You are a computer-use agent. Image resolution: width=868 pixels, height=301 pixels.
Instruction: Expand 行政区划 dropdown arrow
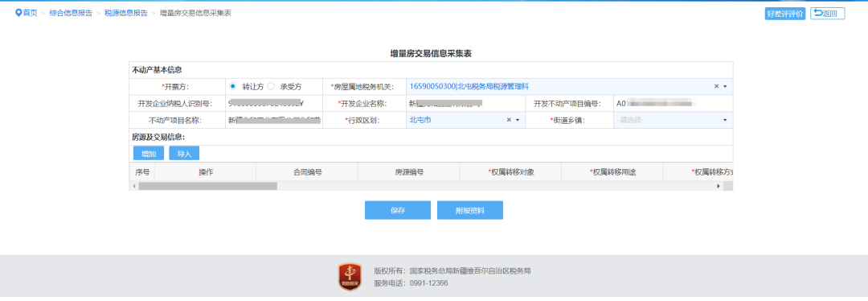518,120
